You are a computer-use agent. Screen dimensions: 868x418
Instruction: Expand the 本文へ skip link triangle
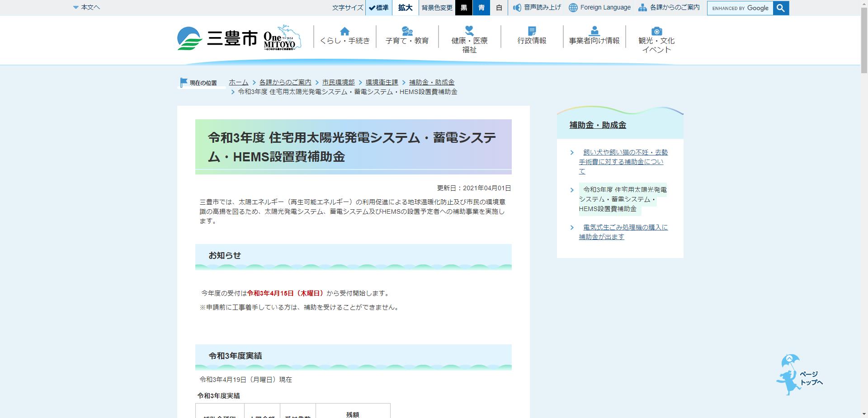point(75,7)
